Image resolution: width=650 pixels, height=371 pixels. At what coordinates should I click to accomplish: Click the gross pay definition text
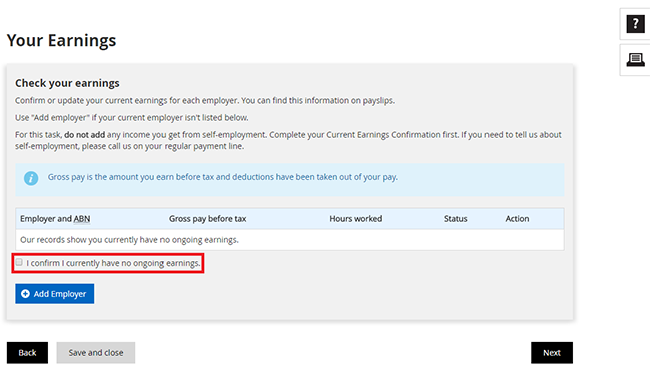click(223, 177)
